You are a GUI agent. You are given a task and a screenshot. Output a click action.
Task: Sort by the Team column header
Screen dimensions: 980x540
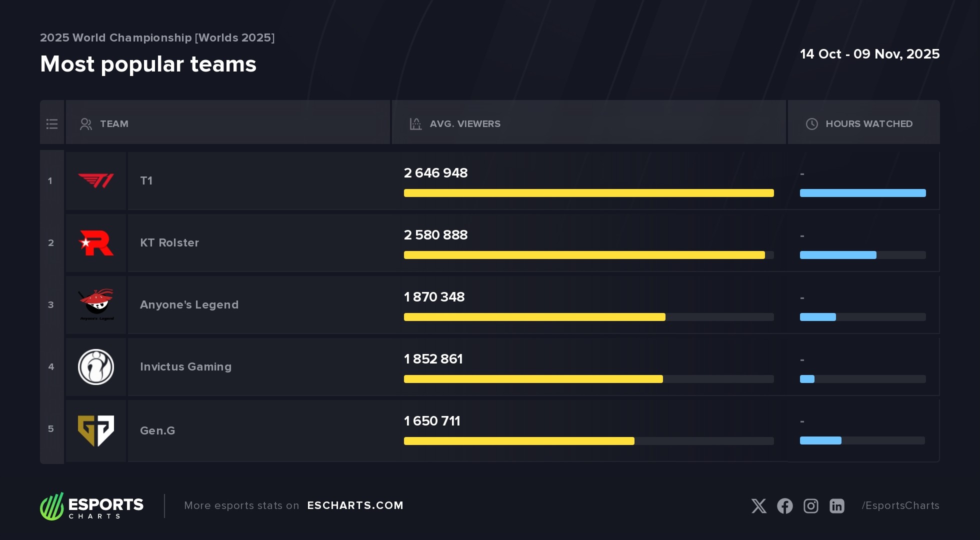click(x=114, y=123)
